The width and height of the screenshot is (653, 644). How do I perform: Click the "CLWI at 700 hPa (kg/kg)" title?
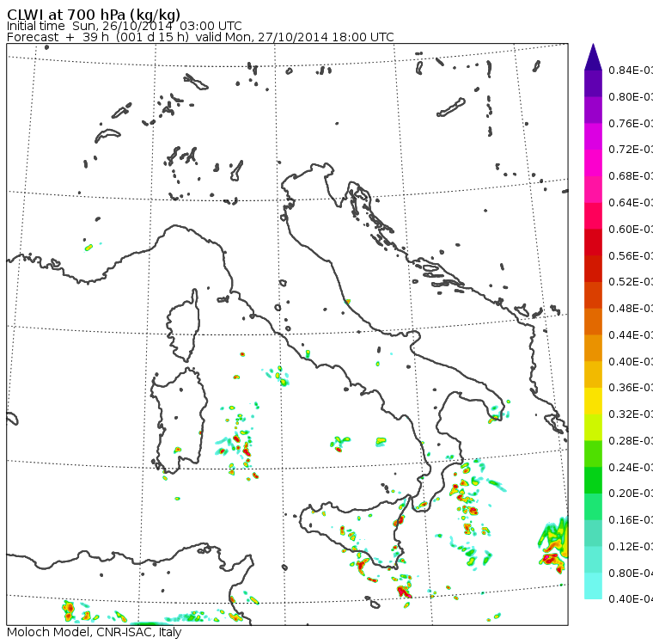pos(94,15)
